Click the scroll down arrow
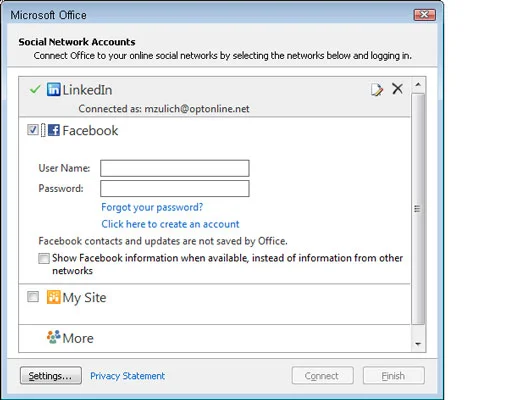 [x=418, y=344]
